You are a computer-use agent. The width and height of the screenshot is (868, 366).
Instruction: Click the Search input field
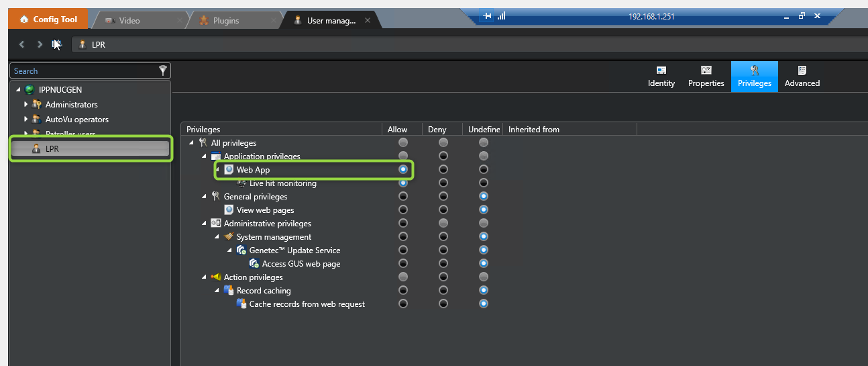tap(84, 71)
